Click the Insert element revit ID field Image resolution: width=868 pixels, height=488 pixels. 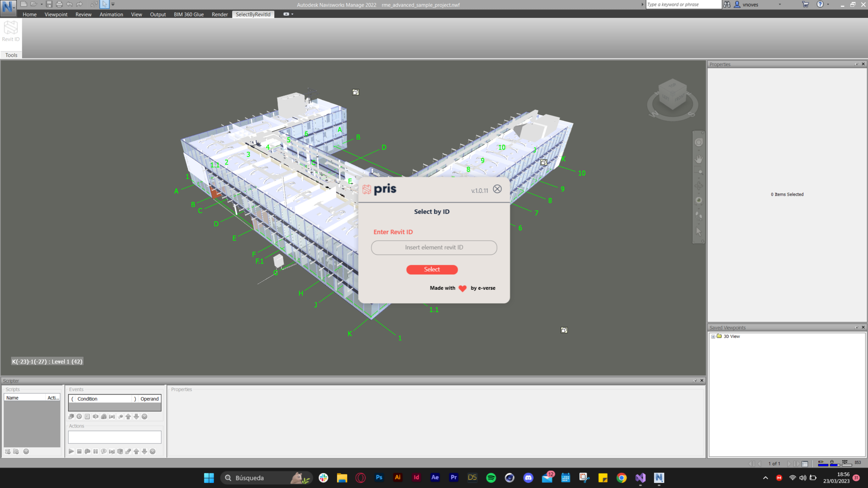pos(434,247)
